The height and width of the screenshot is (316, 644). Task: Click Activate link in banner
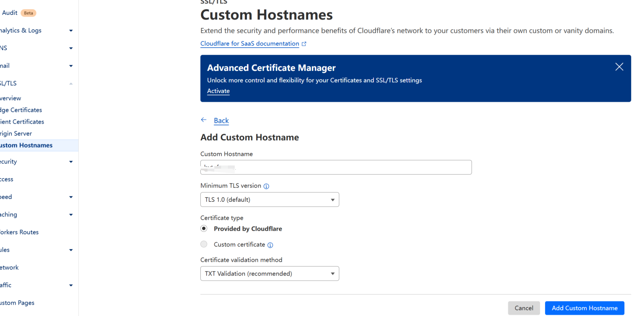point(218,91)
